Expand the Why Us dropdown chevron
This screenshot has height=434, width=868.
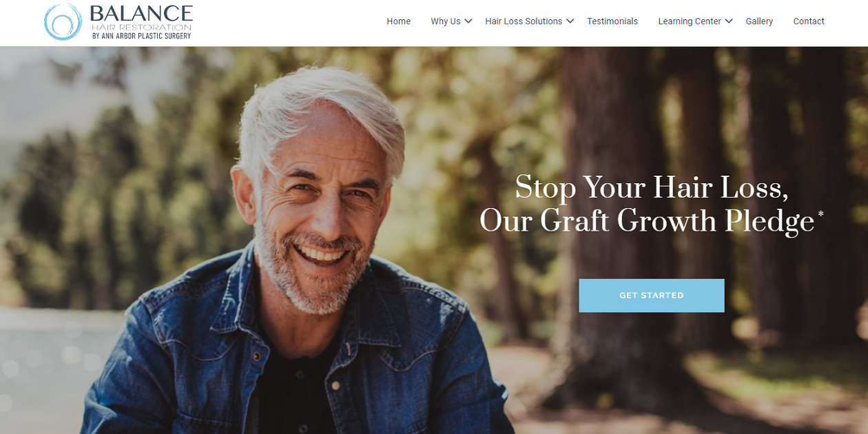[468, 21]
